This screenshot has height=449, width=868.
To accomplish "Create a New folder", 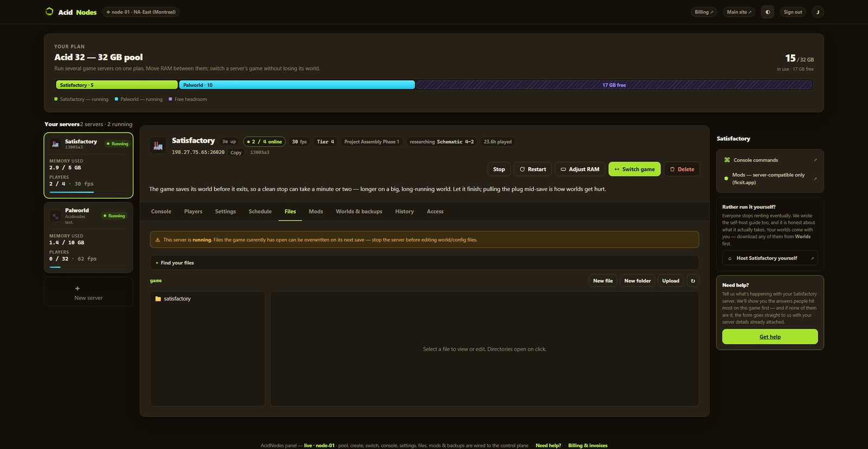I will (x=637, y=281).
